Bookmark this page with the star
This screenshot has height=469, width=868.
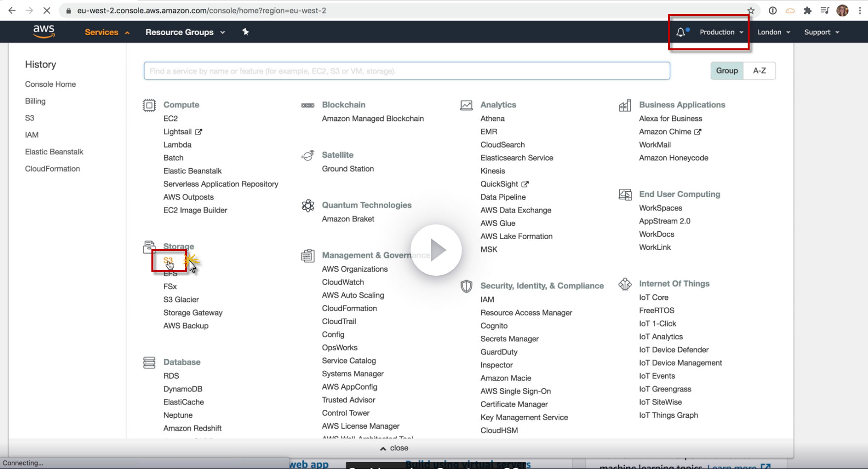[x=751, y=10]
